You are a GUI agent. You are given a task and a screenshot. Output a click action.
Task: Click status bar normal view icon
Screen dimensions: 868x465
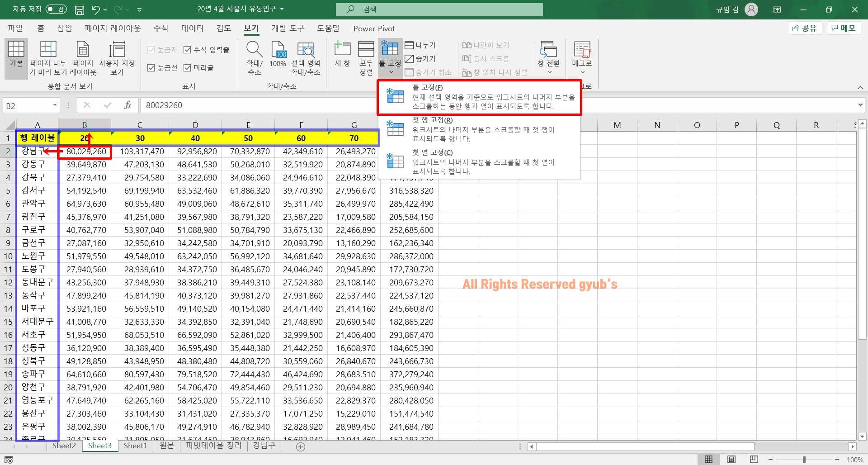coord(709,460)
